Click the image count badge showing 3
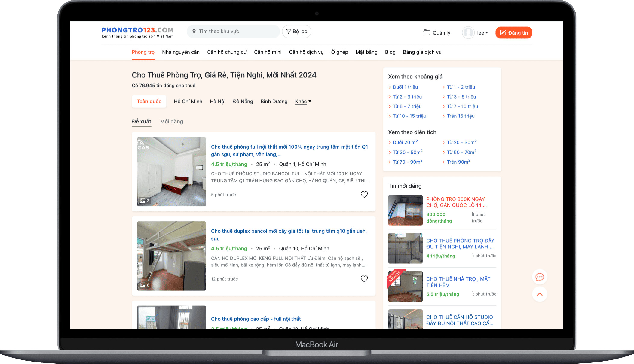Image resolution: width=634 pixels, height=364 pixels. (x=145, y=201)
